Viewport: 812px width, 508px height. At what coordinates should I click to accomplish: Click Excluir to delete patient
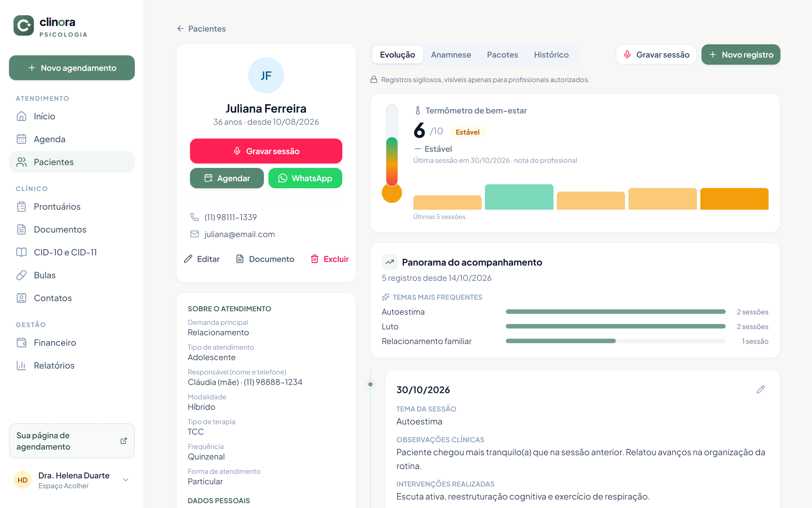[x=330, y=259]
